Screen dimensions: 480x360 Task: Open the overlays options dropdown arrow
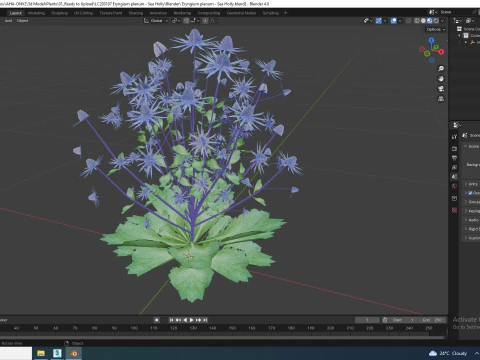tap(400, 21)
